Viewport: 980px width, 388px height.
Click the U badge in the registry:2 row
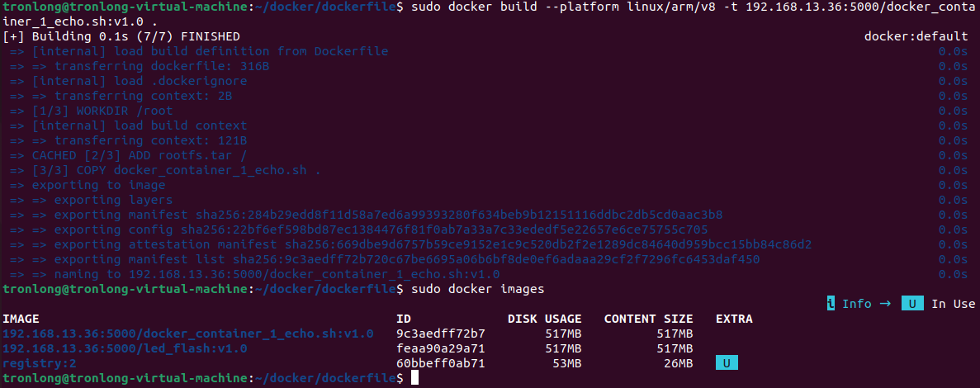(727, 363)
